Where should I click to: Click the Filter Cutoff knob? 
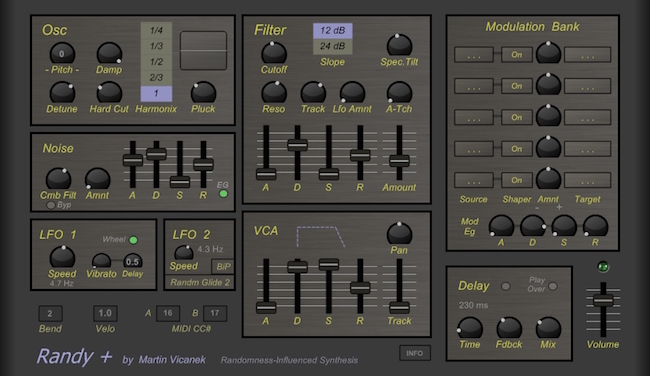click(x=274, y=53)
